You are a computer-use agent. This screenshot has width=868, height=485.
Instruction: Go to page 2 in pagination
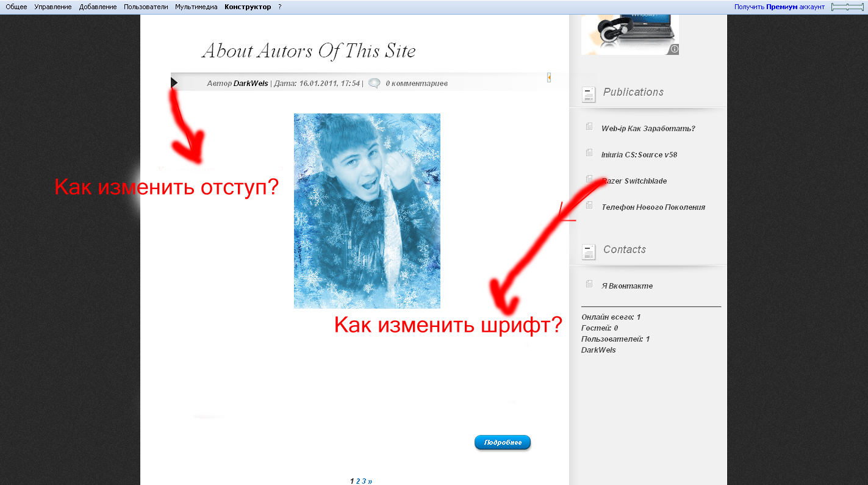point(358,481)
